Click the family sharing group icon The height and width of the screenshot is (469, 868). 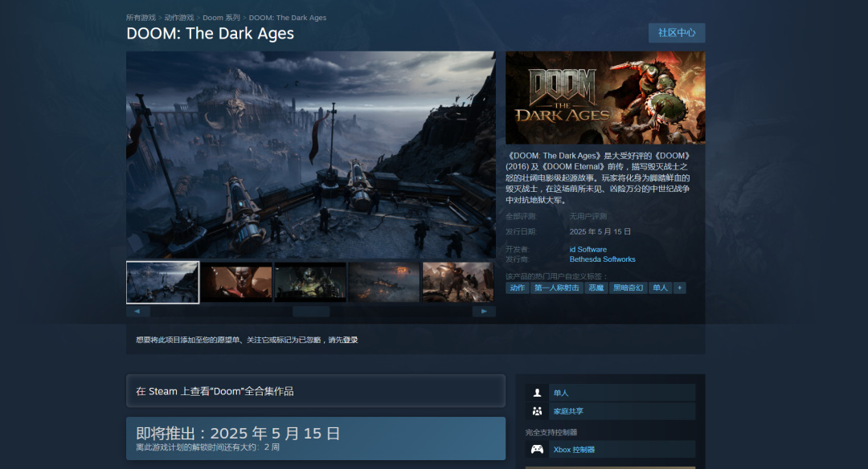point(537,411)
